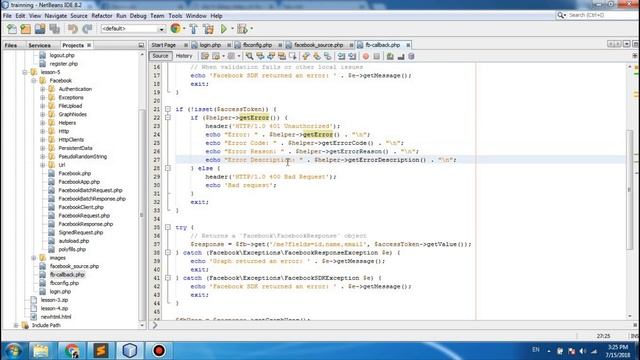This screenshot has height=360, width=640.
Task: Collapse catch fold at line 41
Action: pyautogui.click(x=168, y=278)
